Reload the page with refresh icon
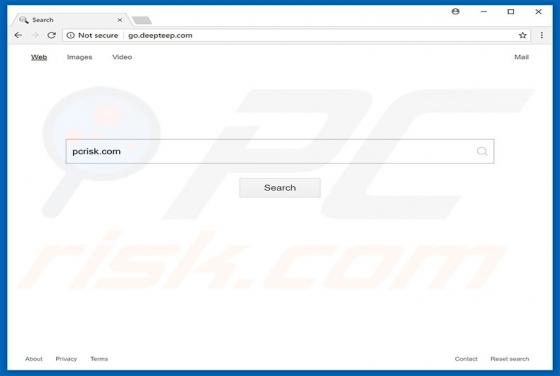The image size is (560, 376). coord(51,35)
